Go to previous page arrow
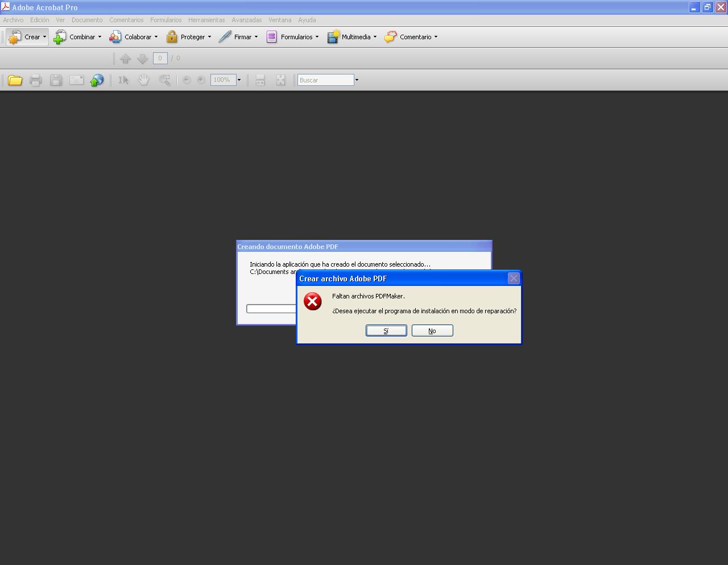 tap(126, 59)
